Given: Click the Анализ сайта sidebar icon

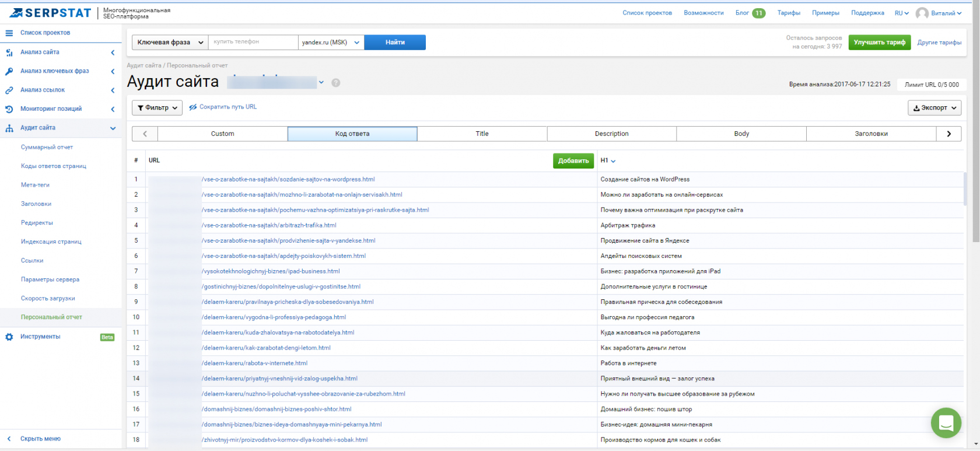Looking at the screenshot, I should click(9, 53).
